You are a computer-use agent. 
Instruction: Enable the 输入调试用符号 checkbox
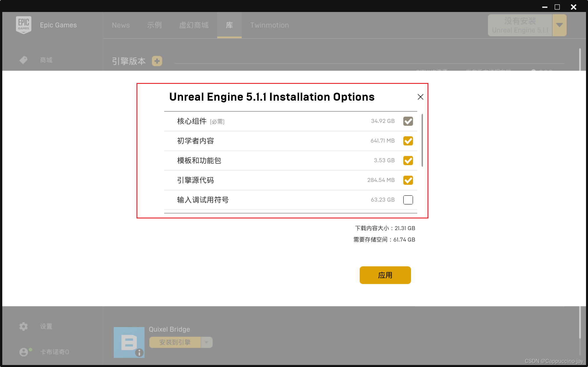(x=408, y=200)
